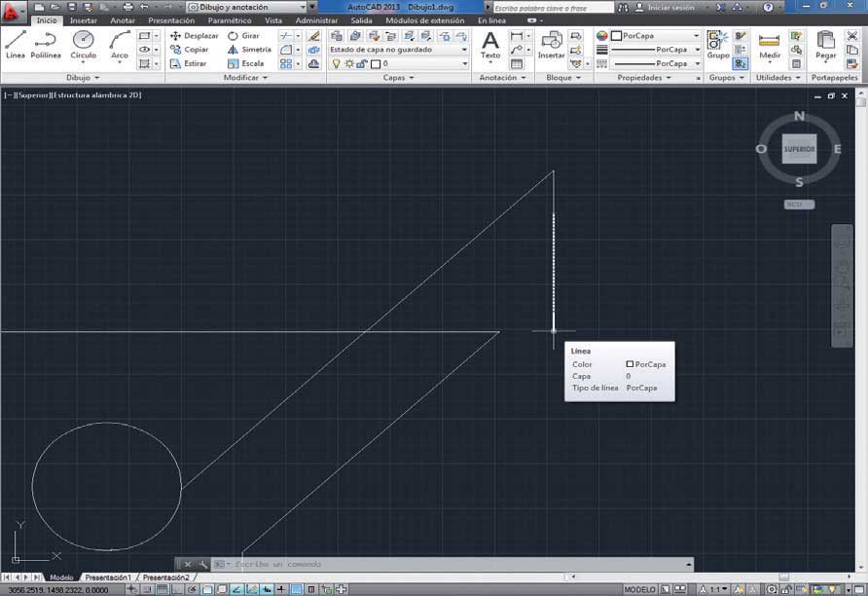Click the object color wheel icon in Propiedades

click(x=602, y=35)
